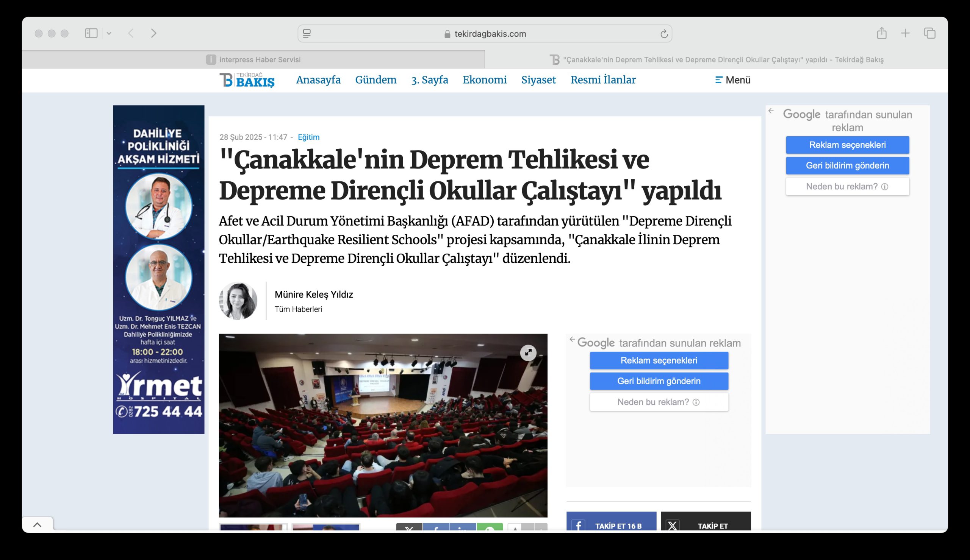Click the Eğitim category link
Viewport: 970px width, 560px height.
point(308,137)
